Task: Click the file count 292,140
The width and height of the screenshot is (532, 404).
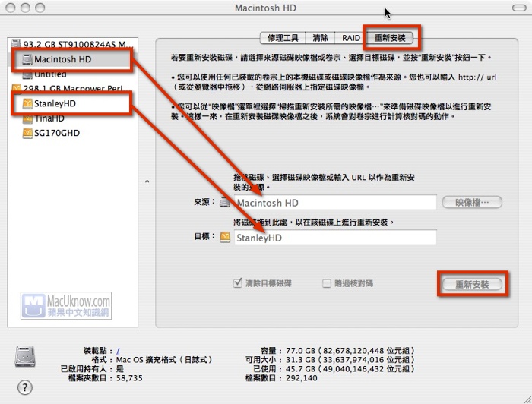Action: [301, 378]
